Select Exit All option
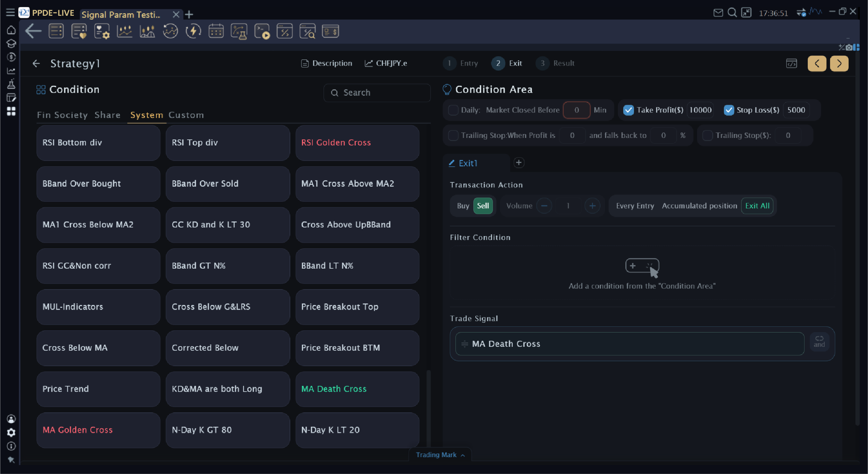The image size is (868, 474). click(757, 206)
